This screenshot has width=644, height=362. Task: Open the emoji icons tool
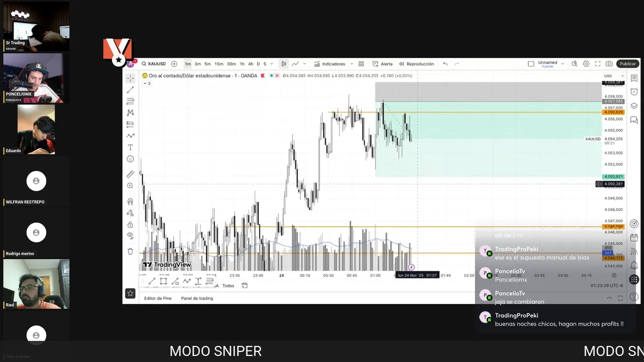tap(130, 159)
